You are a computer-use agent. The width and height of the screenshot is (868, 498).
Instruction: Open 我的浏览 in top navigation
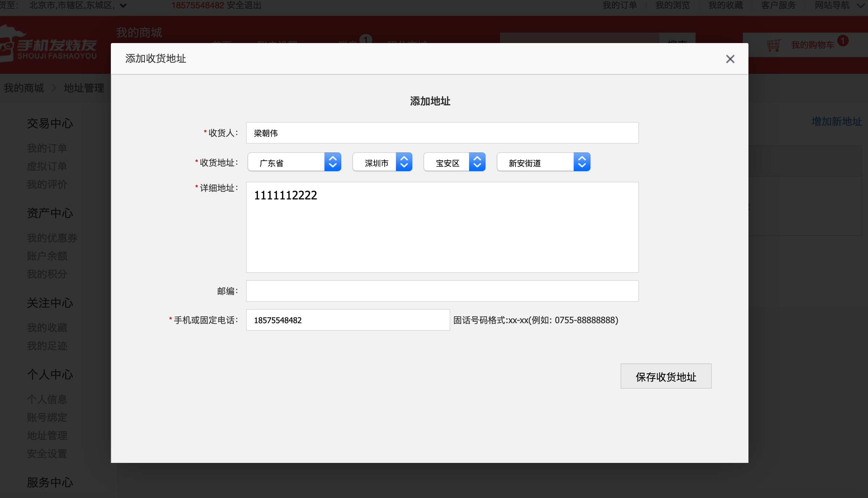tap(673, 5)
